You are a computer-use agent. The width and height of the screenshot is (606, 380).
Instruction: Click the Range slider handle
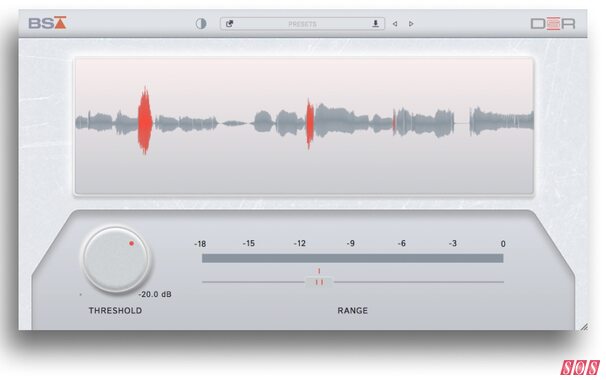(x=319, y=282)
